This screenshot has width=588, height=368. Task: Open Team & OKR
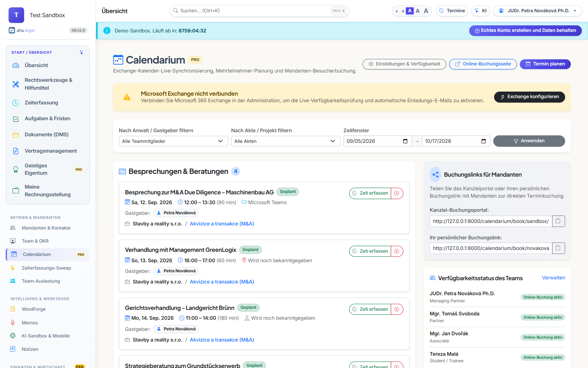click(x=48, y=241)
